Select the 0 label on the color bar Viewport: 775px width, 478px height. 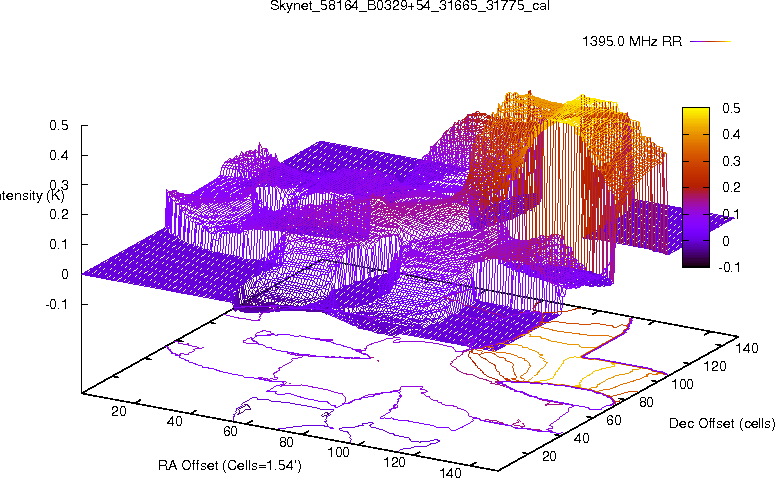click(x=726, y=241)
